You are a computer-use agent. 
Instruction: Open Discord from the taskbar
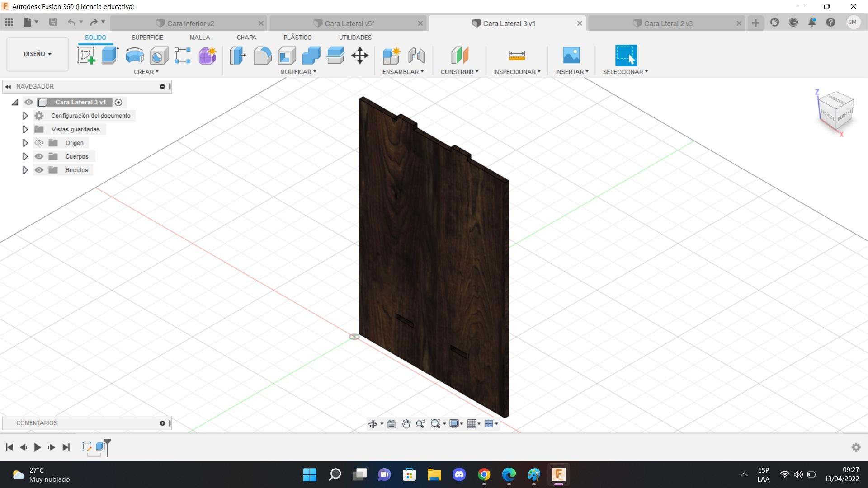click(x=459, y=474)
